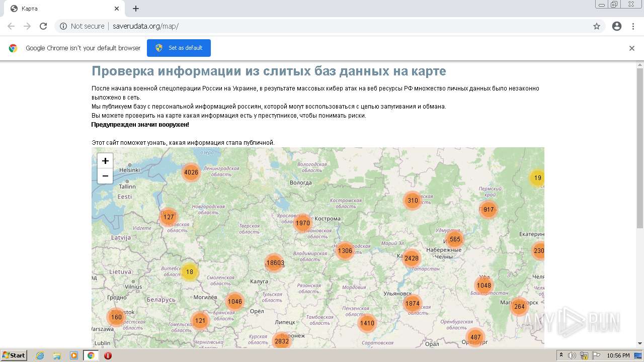Open cluster marker 487
644x362 pixels.
click(x=475, y=337)
